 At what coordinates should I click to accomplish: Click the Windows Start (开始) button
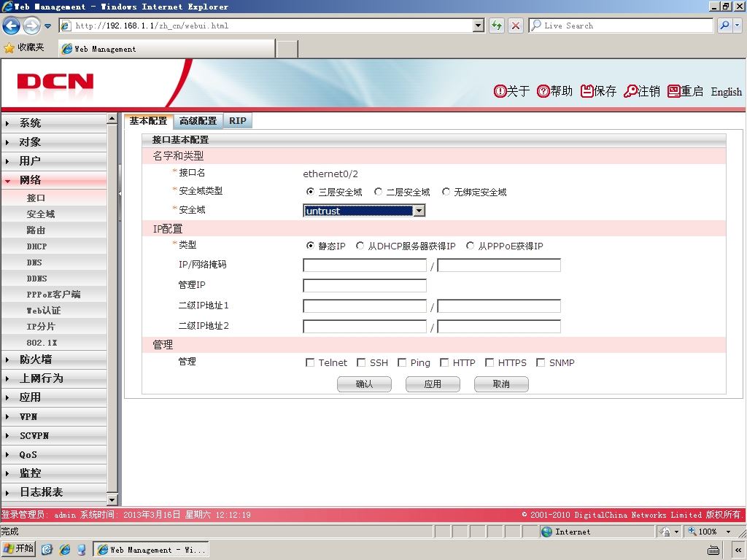click(x=18, y=548)
